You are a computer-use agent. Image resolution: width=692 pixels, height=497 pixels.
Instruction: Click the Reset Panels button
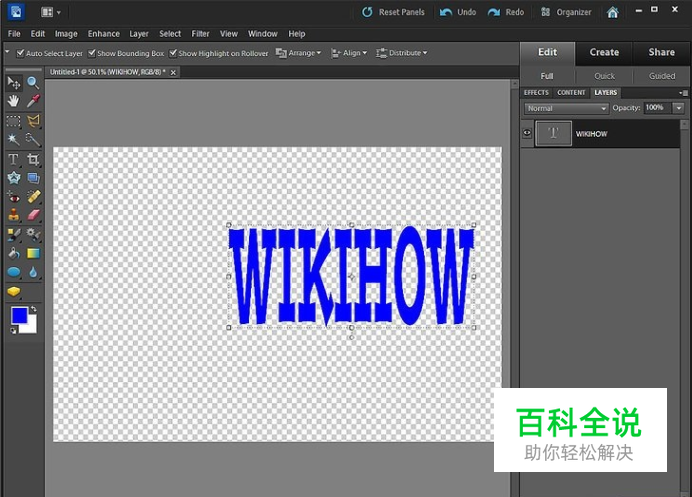point(393,12)
